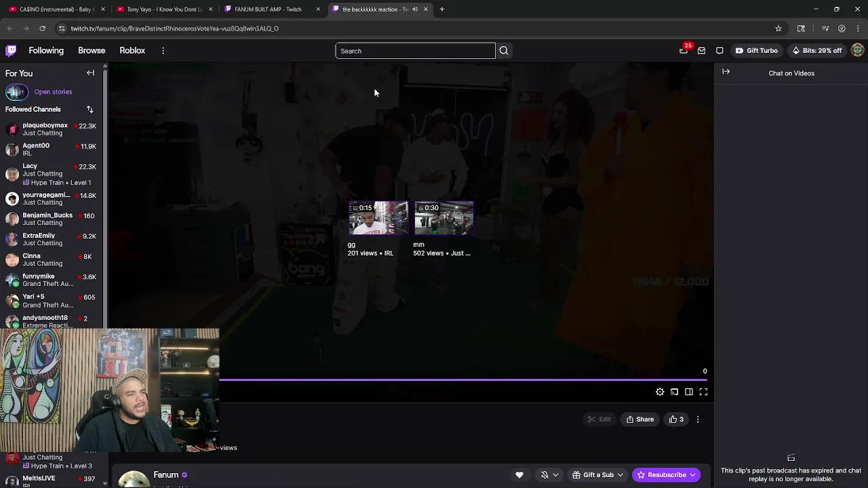Click the search magnifier button
This screenshot has width=868, height=488.
(x=504, y=51)
